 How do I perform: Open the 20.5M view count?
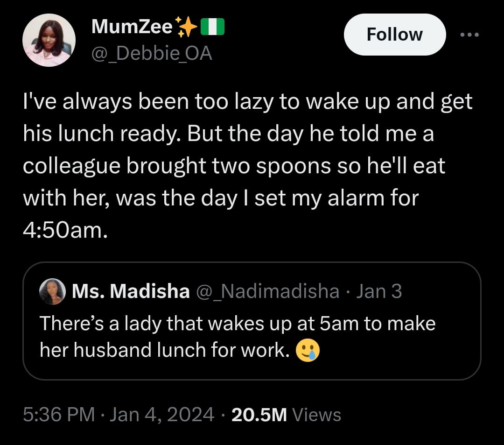tap(259, 415)
